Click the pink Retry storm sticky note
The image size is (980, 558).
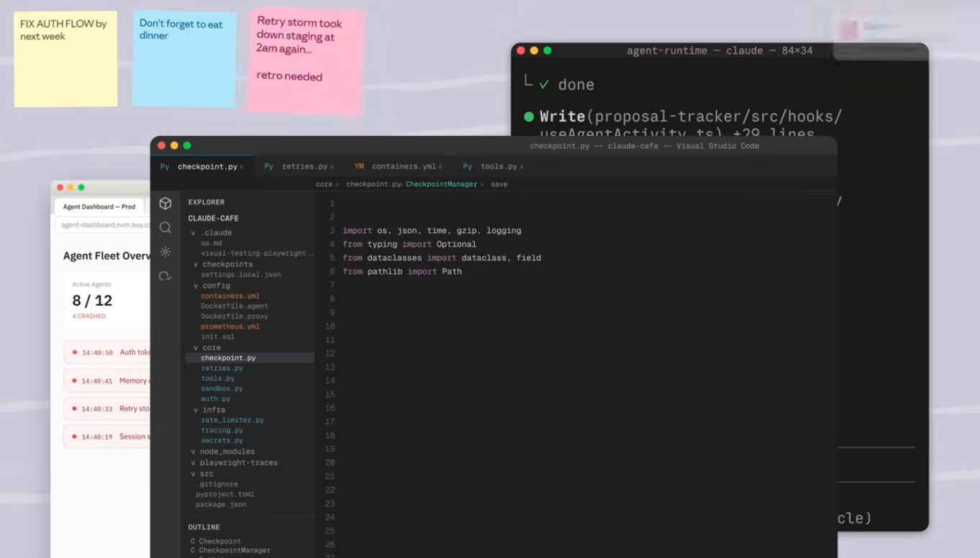[304, 60]
